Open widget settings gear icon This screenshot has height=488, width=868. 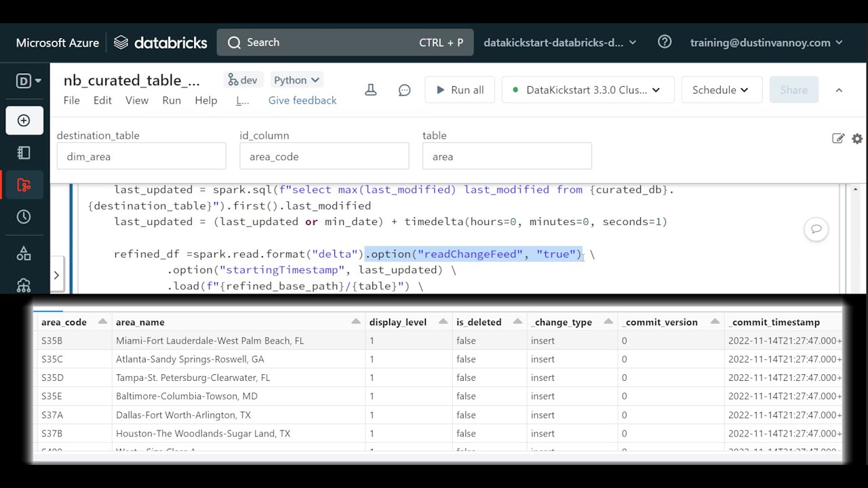pyautogui.click(x=857, y=138)
